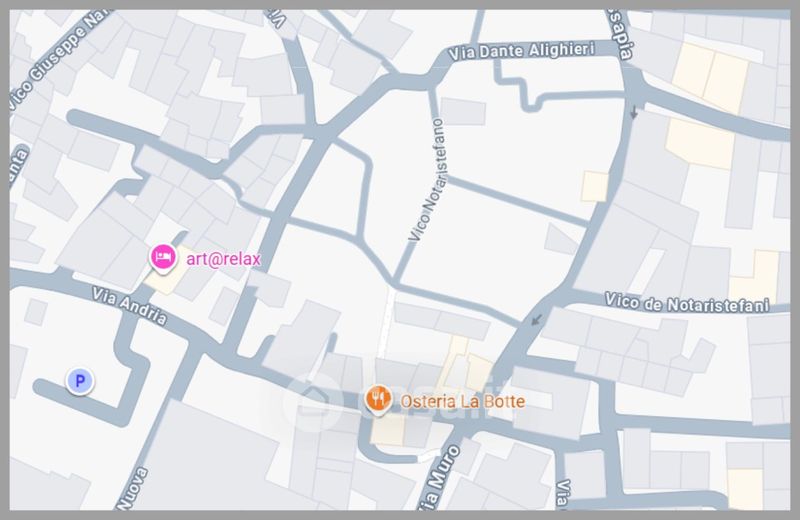Click the one-way arrow near Vico de Notaristefani
Viewport: 800px width, 520px height.
[x=536, y=320]
